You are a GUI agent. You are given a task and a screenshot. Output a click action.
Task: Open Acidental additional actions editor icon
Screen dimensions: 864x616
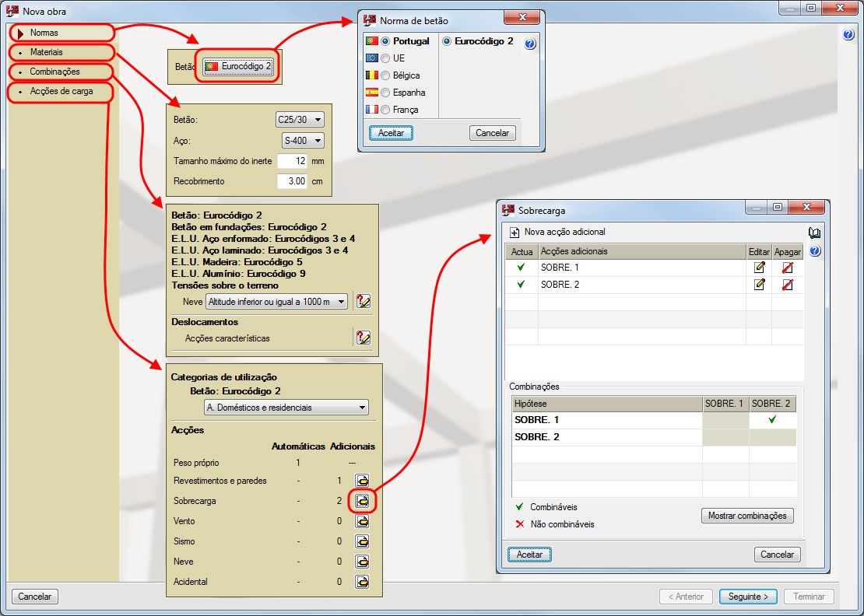pyautogui.click(x=361, y=581)
